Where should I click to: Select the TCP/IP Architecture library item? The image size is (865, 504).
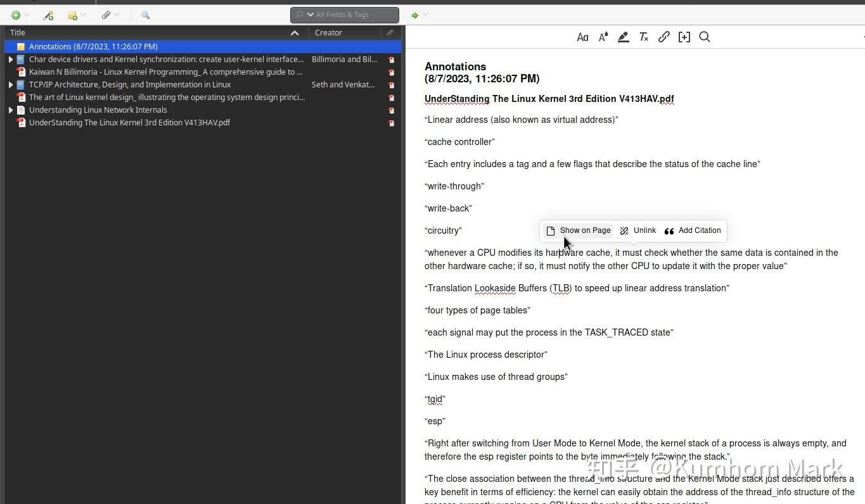coord(129,84)
